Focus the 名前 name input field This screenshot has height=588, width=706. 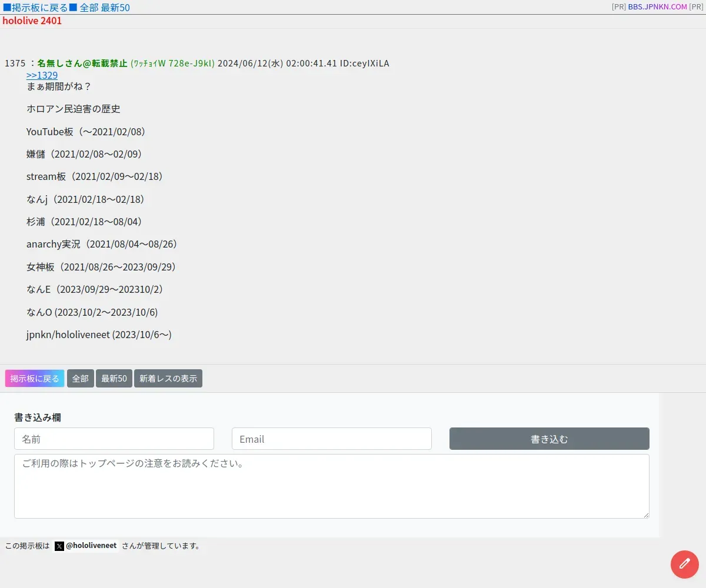coord(114,439)
